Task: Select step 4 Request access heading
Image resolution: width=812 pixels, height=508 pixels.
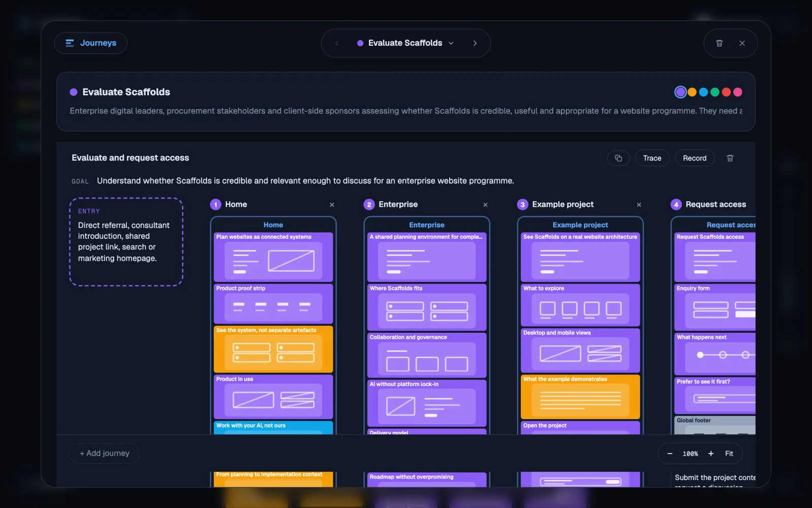Action: [x=716, y=204]
